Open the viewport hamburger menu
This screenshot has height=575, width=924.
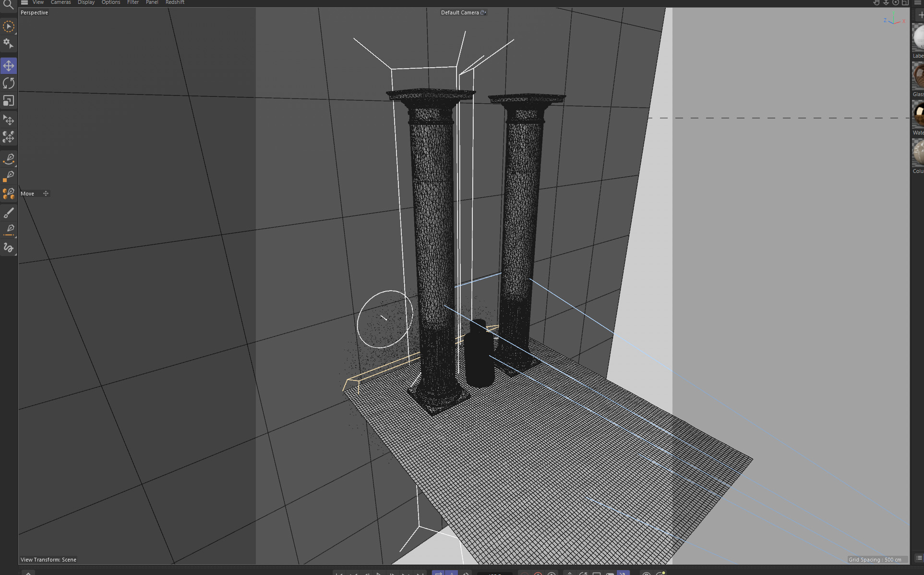[x=24, y=2]
